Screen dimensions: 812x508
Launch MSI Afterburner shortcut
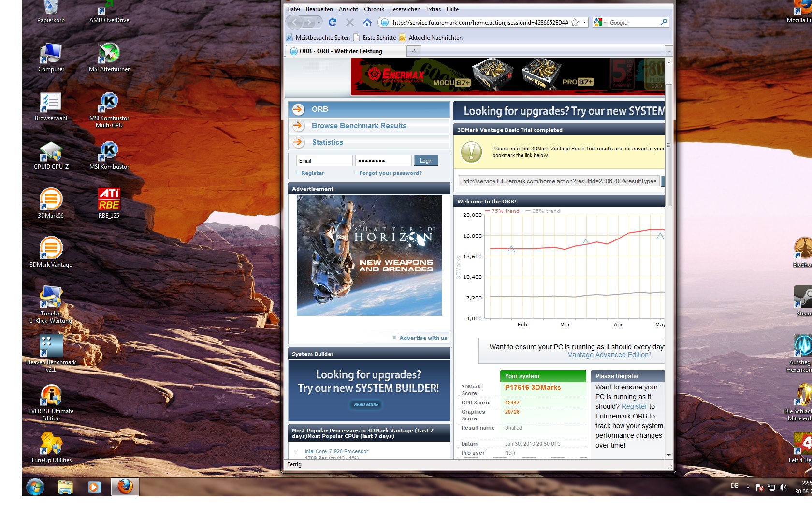109,58
